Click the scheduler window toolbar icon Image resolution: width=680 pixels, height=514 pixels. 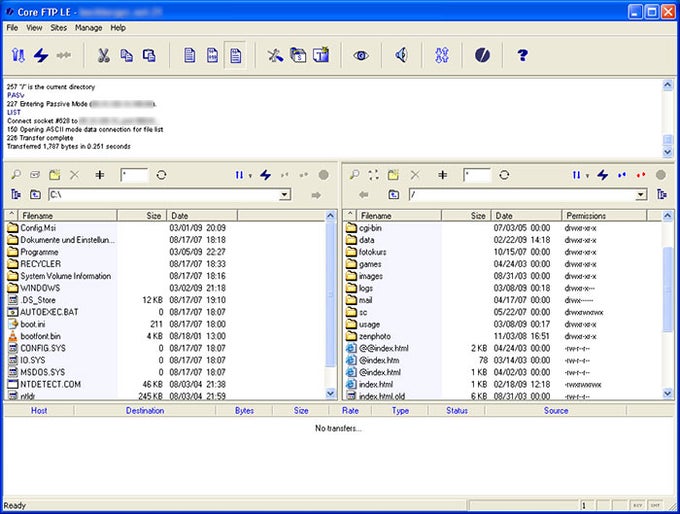298,56
